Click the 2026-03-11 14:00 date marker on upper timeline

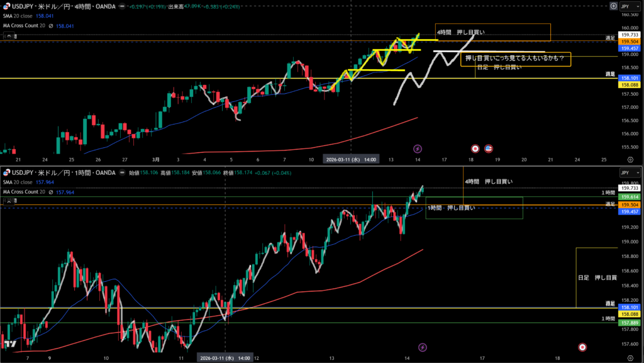click(351, 160)
